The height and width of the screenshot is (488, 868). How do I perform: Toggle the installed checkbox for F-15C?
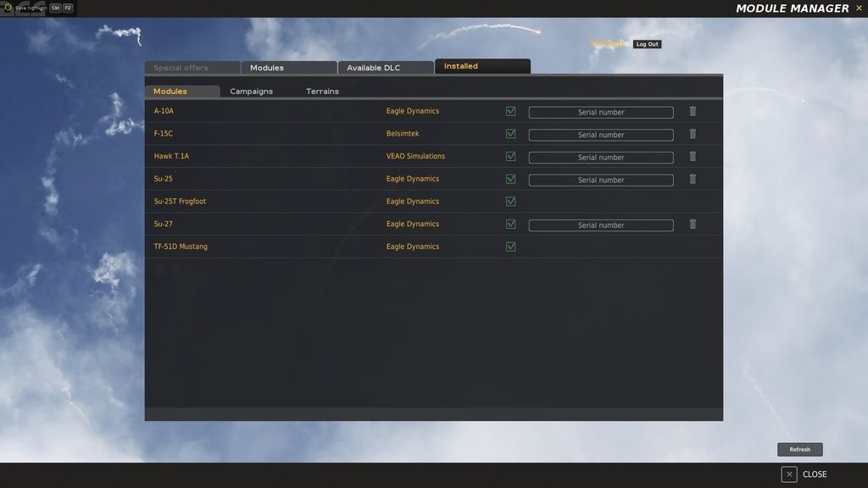[510, 134]
